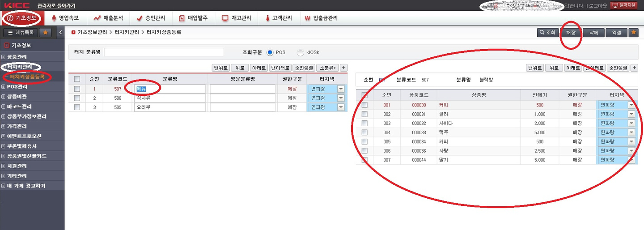Open the 터치색 dropdown for product 맥주

(x=631, y=132)
